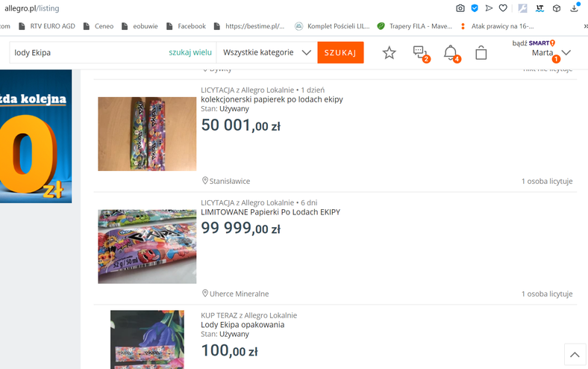
Task: Click the cube extension icon in toolbar
Action: pos(557,8)
